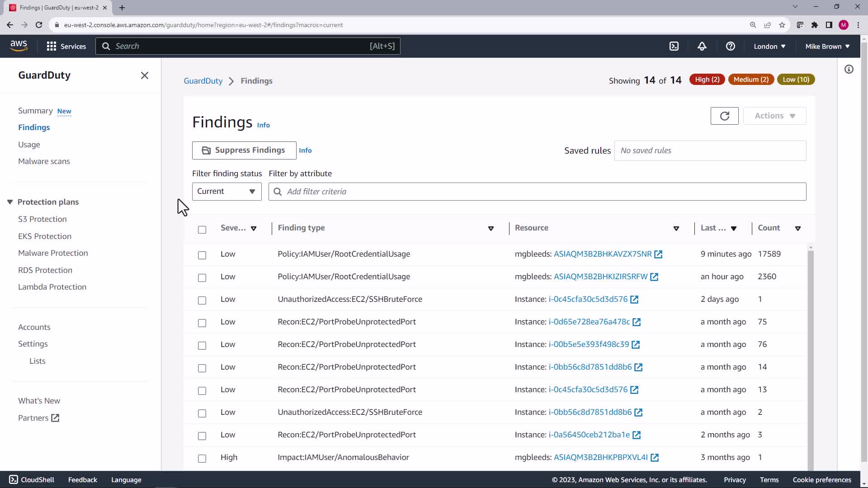Filter by the High (2) severity badge

[707, 80]
